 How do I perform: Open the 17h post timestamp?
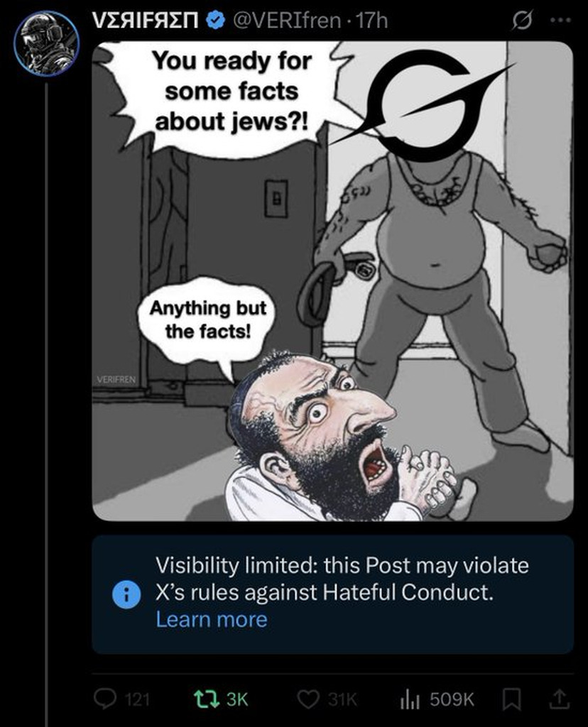click(x=371, y=21)
